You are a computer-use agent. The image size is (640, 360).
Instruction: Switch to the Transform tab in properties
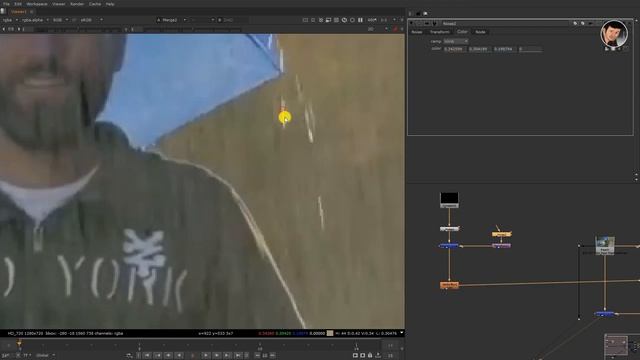pyautogui.click(x=440, y=32)
